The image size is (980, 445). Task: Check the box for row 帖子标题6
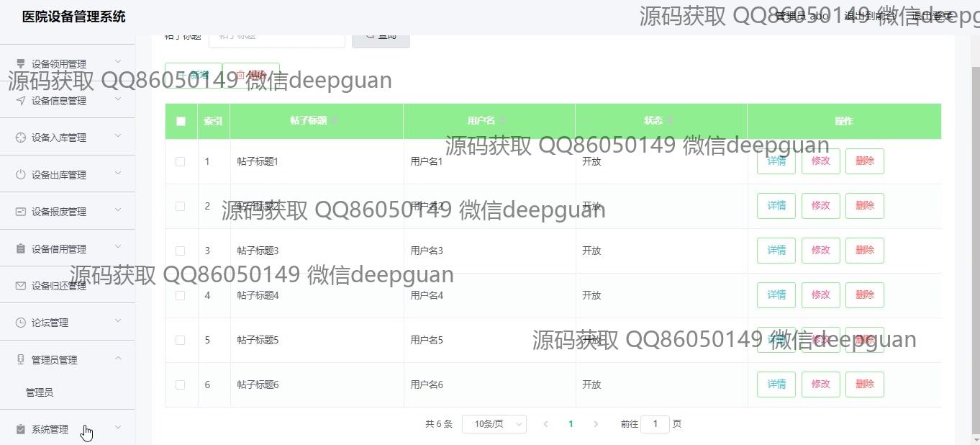click(x=181, y=385)
